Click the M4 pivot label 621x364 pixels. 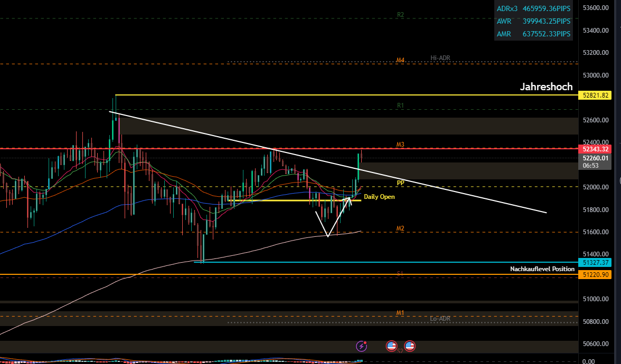click(400, 61)
